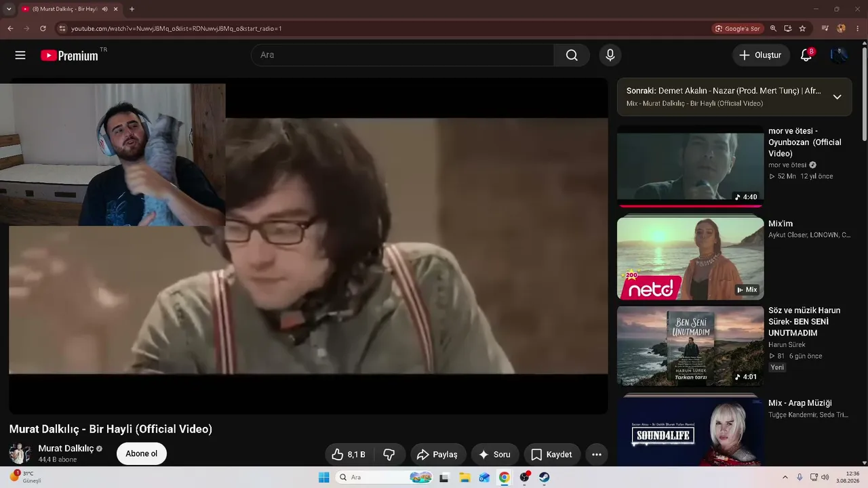The height and width of the screenshot is (488, 868).
Task: Open the Chrome profile avatar
Action: [x=841, y=28]
